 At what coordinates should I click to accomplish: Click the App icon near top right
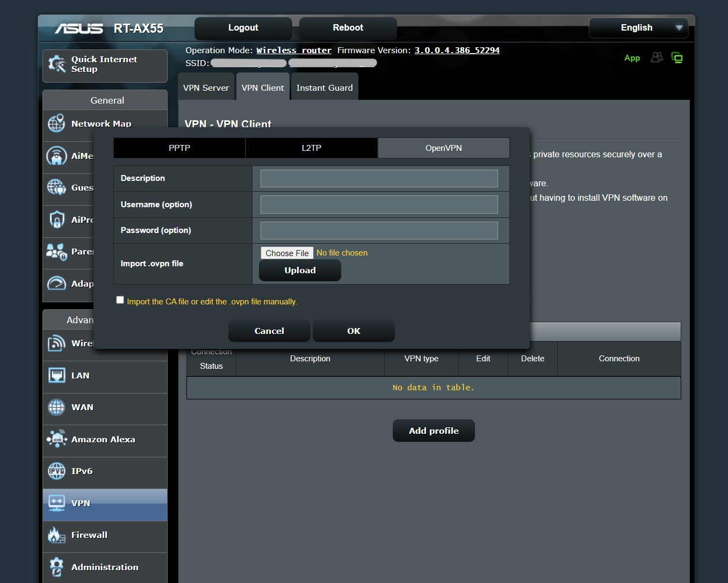632,58
